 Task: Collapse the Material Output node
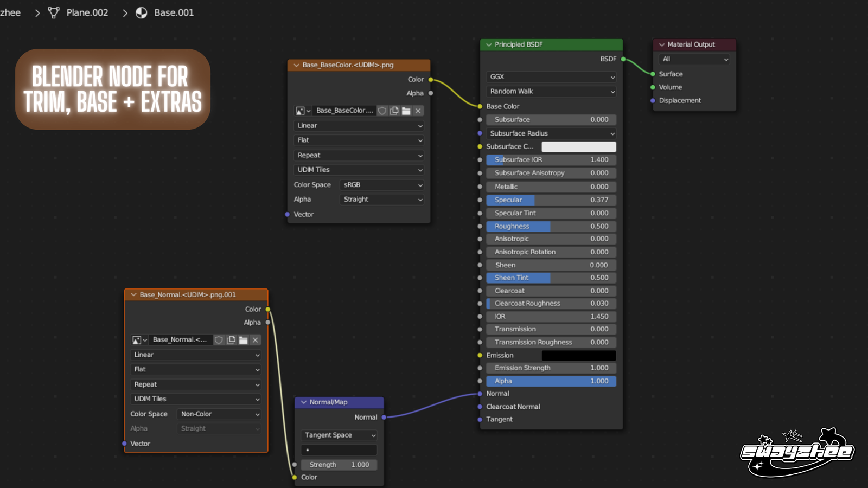coord(661,44)
